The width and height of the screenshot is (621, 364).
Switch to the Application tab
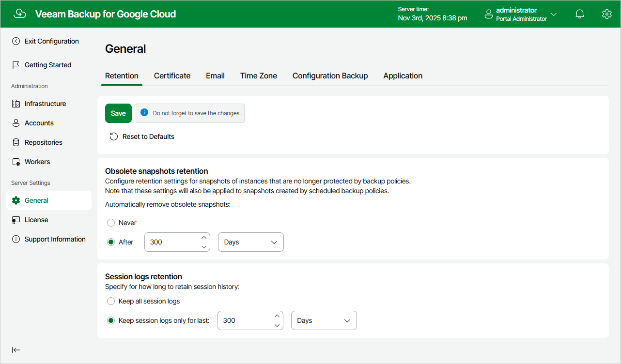coord(403,76)
